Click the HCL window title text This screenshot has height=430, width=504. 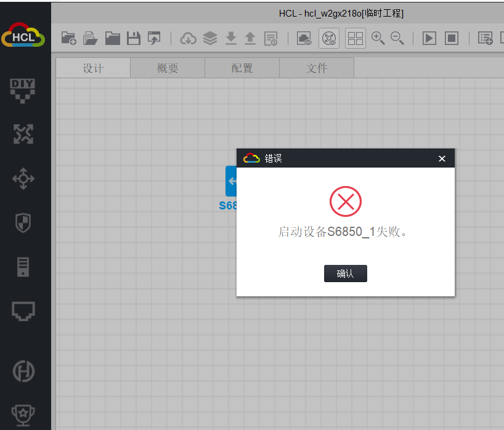(x=341, y=14)
